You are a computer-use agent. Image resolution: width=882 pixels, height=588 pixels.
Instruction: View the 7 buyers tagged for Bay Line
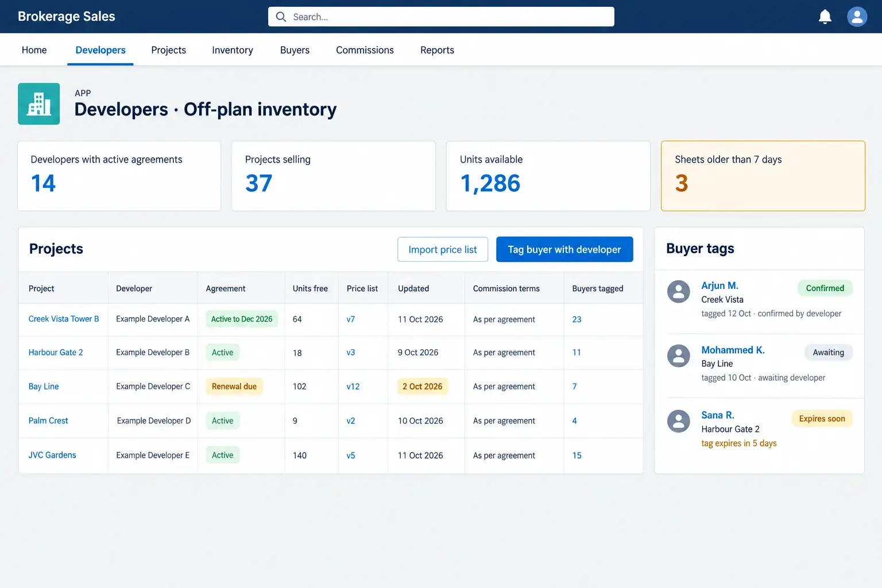coord(574,386)
